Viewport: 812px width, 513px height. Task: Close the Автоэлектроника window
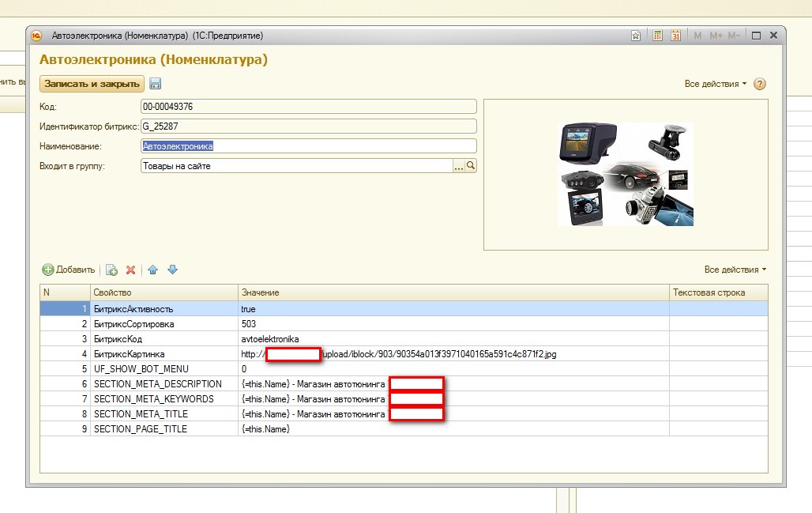pos(773,36)
